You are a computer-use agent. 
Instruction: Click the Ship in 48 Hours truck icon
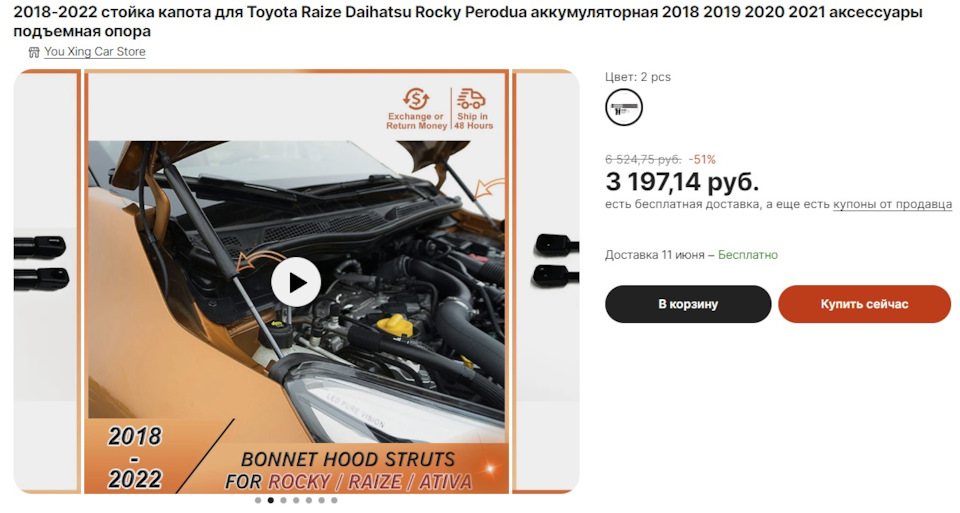point(471,99)
